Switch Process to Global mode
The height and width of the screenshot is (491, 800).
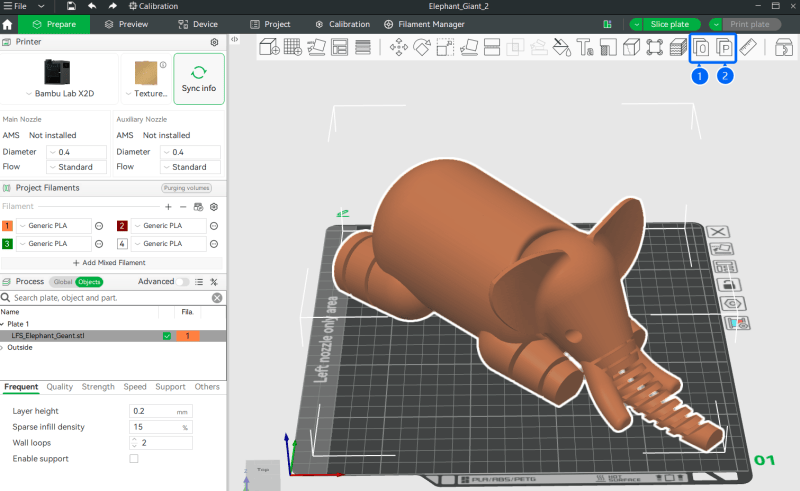click(x=63, y=282)
